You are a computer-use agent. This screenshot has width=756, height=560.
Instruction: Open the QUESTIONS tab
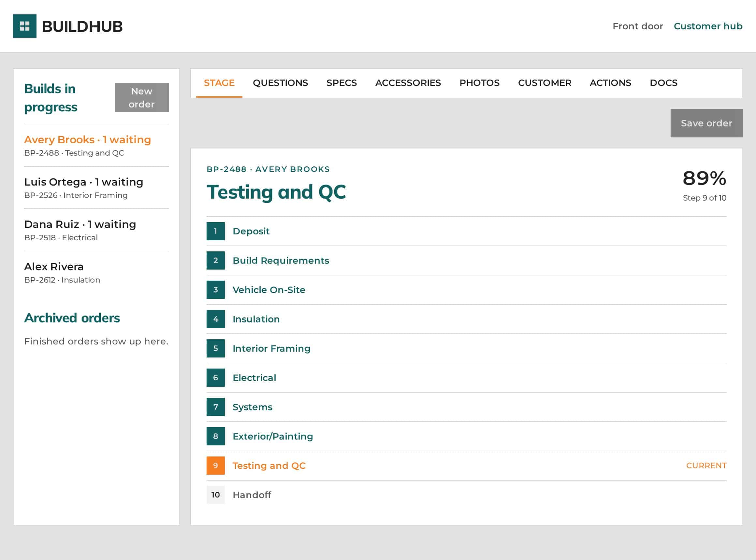point(280,83)
